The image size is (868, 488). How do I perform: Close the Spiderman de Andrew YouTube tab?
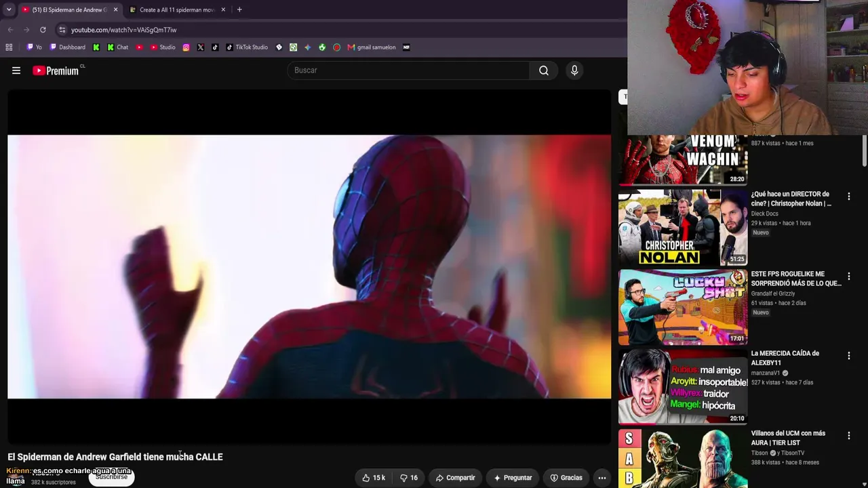[115, 9]
